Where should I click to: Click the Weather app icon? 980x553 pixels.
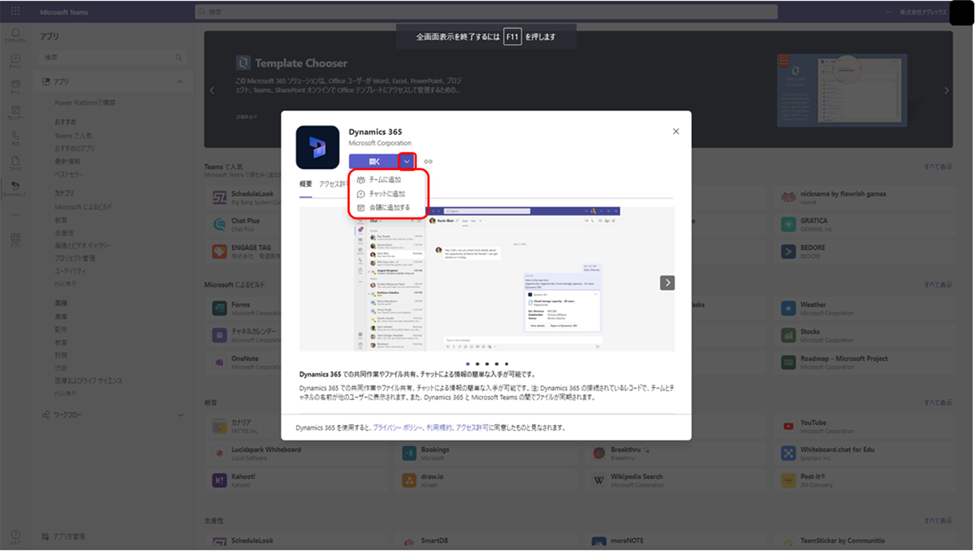(x=788, y=308)
